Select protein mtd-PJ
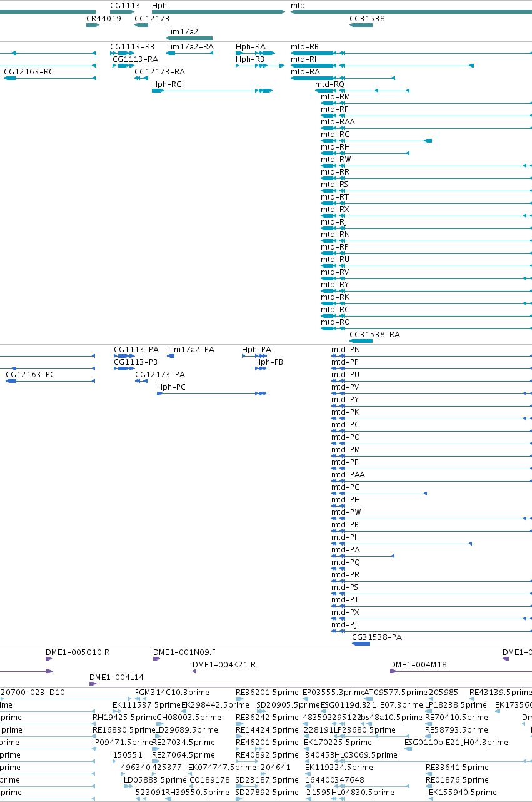Screen dimensions: 532x802 pos(344,625)
